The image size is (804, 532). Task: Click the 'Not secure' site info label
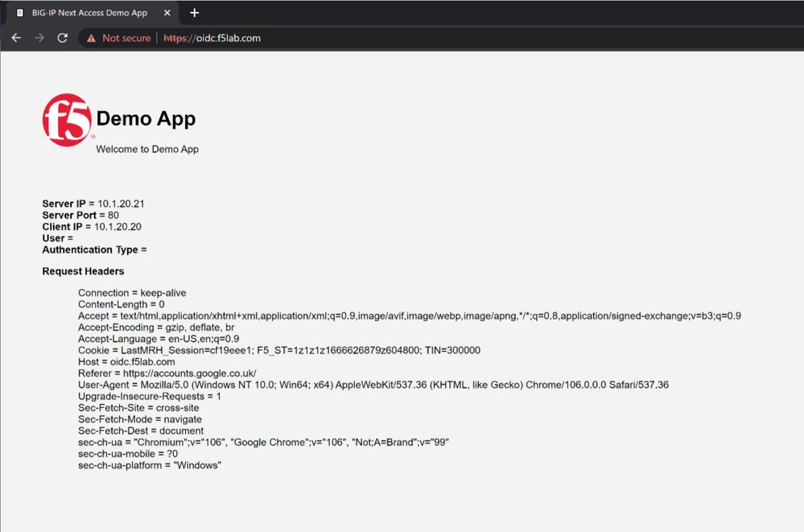tap(126, 38)
